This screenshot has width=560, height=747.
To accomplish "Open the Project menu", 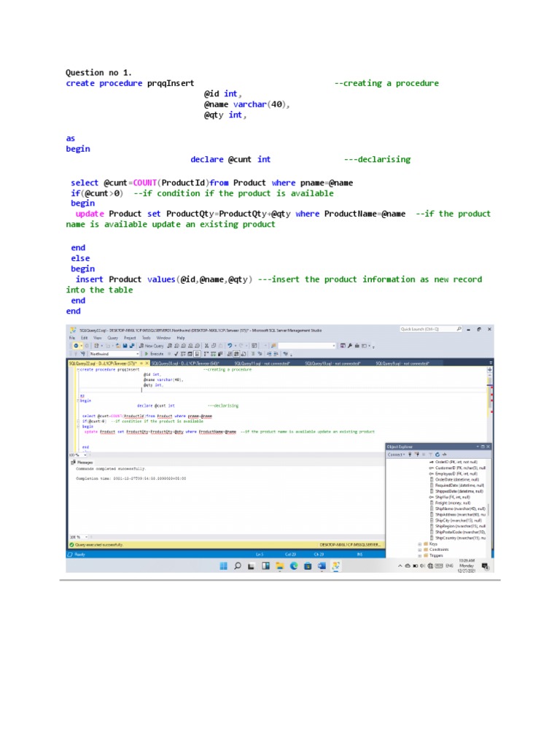I will [130, 338].
